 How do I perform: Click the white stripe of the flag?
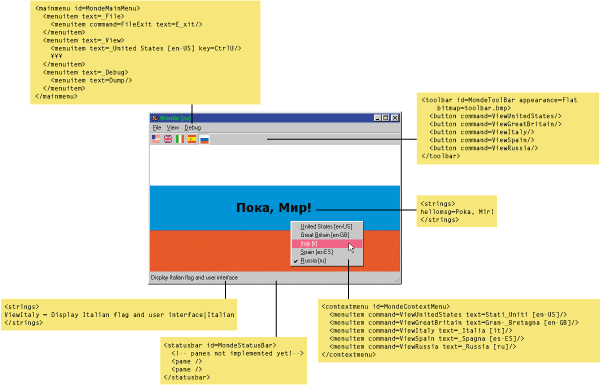tap(275, 166)
